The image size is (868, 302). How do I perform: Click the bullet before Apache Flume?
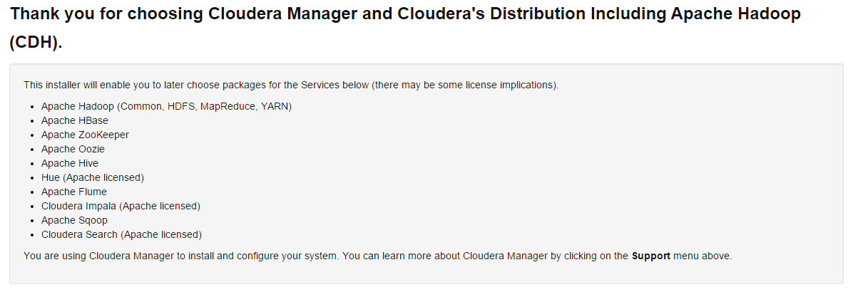(33, 192)
